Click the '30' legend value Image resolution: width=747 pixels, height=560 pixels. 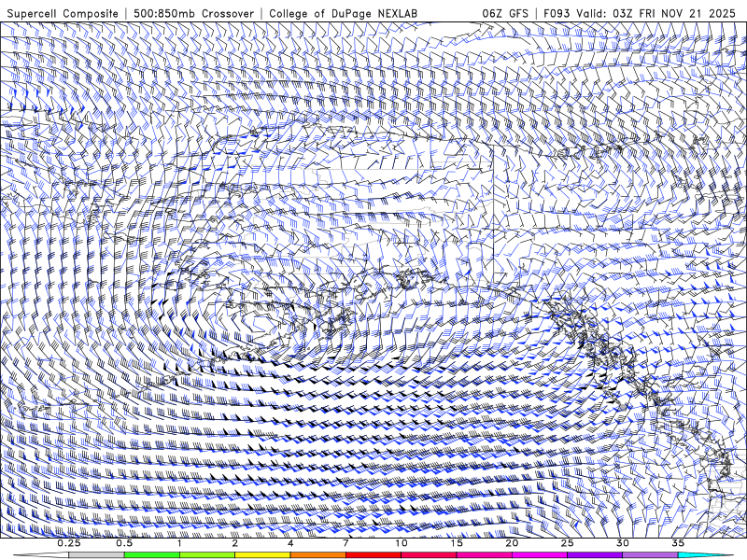tap(623, 543)
